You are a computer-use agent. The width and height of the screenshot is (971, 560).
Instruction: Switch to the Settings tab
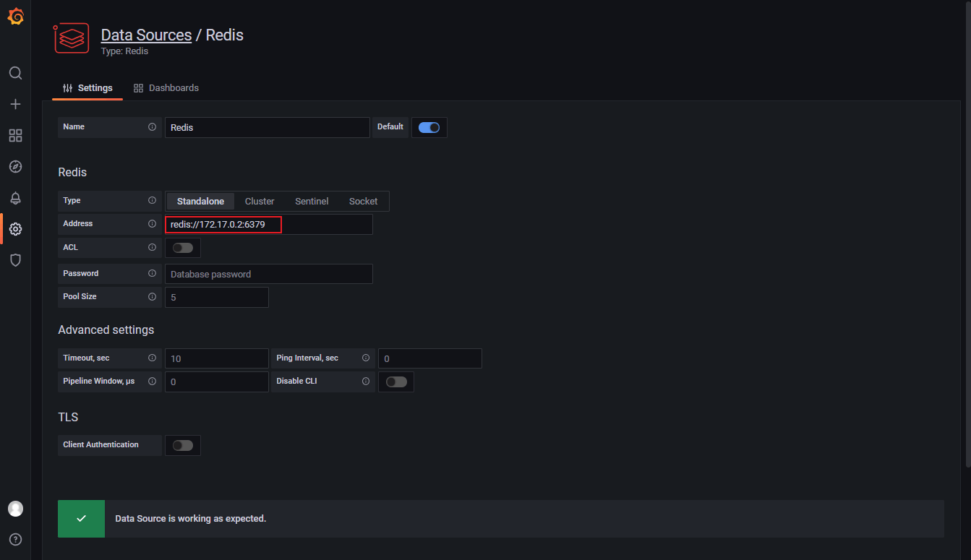coord(87,87)
